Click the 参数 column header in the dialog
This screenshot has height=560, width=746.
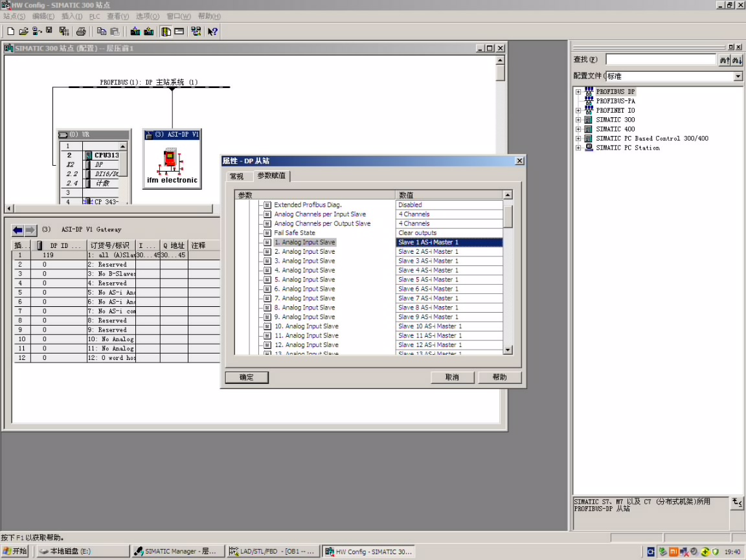tap(315, 195)
